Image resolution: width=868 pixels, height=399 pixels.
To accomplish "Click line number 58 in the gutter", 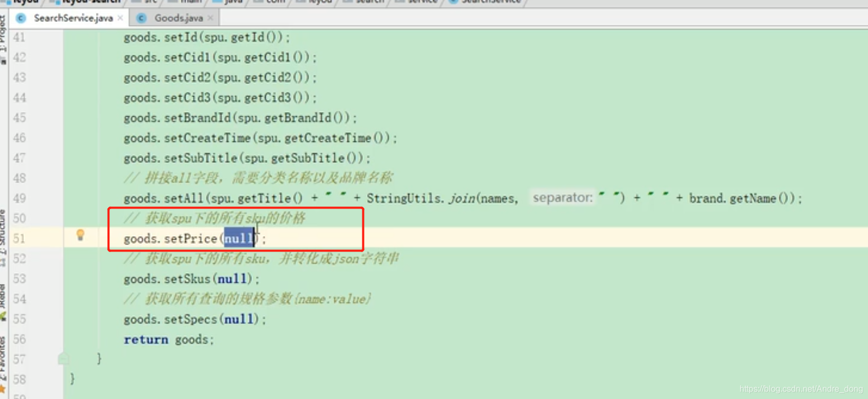I will (x=19, y=380).
